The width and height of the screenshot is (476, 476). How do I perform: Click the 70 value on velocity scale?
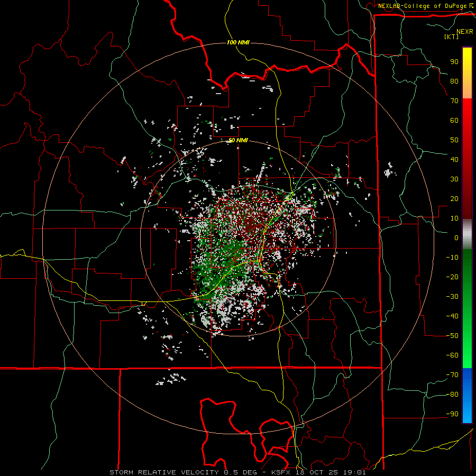[x=454, y=101]
